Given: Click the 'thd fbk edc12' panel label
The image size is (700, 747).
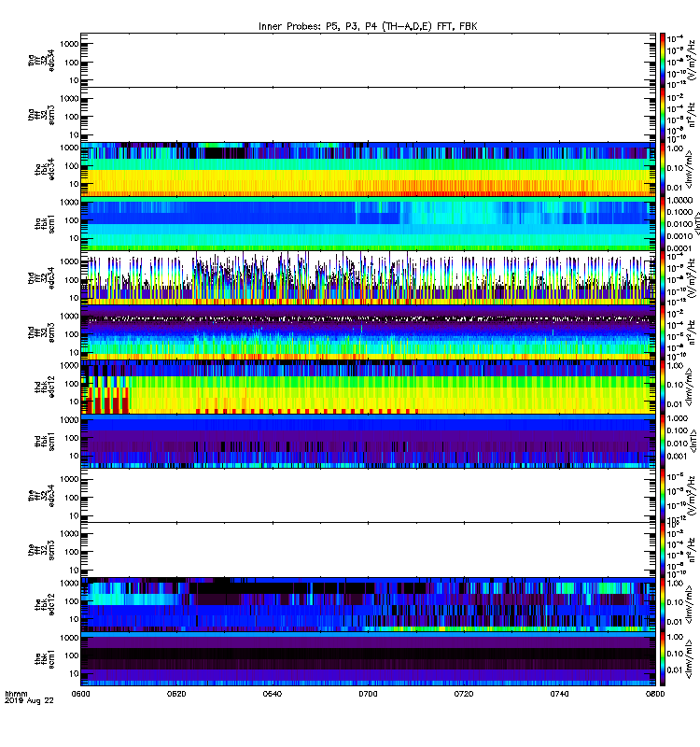Looking at the screenshot, I should coord(45,387).
